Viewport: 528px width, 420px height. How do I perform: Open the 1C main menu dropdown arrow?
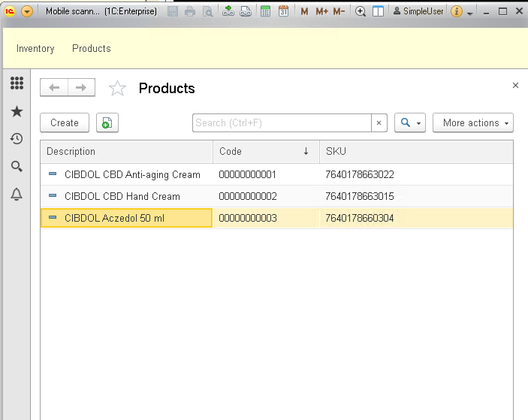[x=27, y=11]
